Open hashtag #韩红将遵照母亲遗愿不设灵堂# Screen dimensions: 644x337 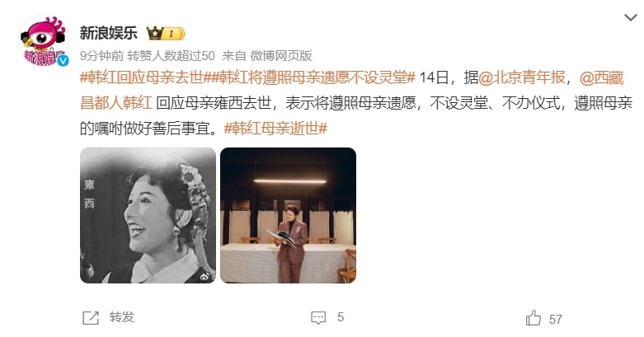[x=310, y=77]
